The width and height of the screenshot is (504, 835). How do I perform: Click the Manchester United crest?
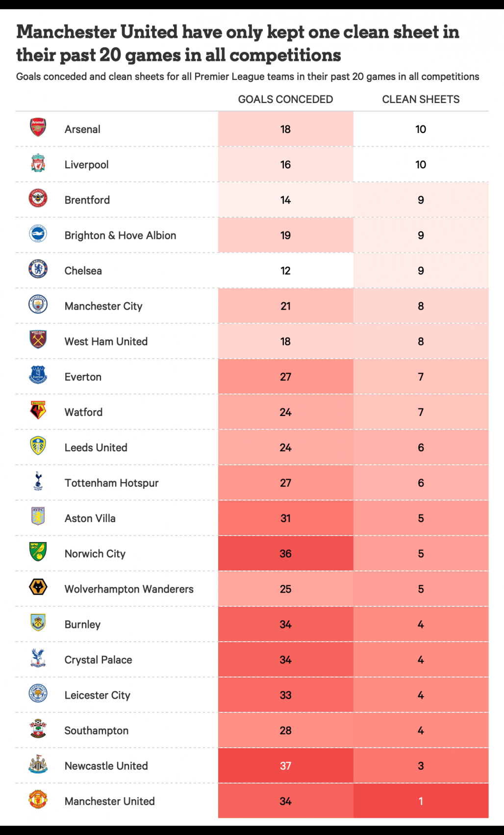38,800
